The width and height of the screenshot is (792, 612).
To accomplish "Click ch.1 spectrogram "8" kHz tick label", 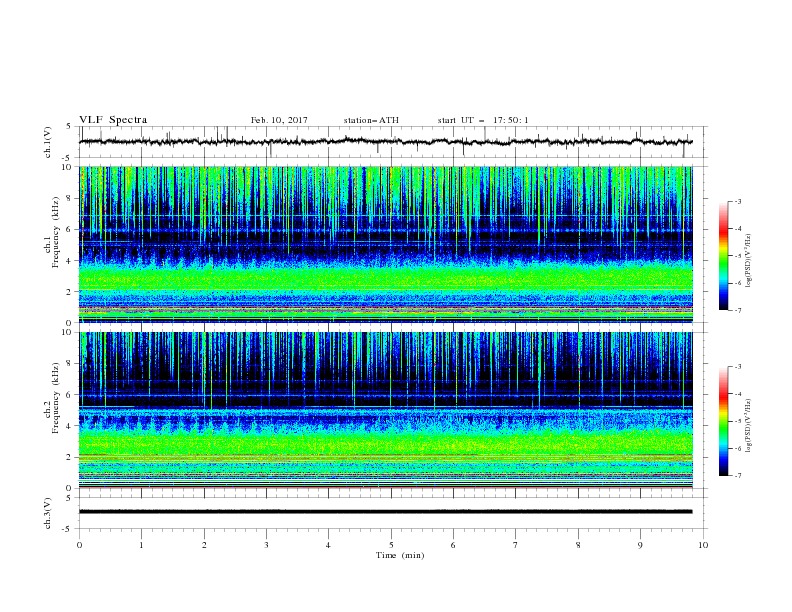I will click(69, 198).
